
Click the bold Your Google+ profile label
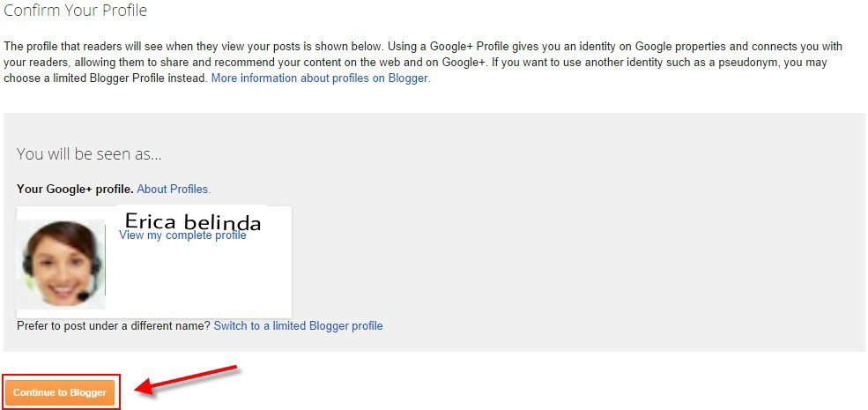[x=75, y=189]
